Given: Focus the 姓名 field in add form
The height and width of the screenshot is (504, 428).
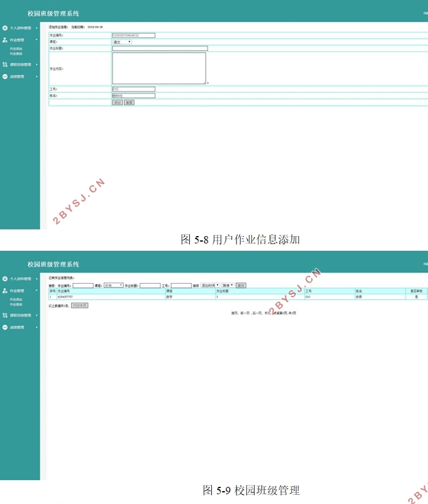Looking at the screenshot, I should [133, 95].
